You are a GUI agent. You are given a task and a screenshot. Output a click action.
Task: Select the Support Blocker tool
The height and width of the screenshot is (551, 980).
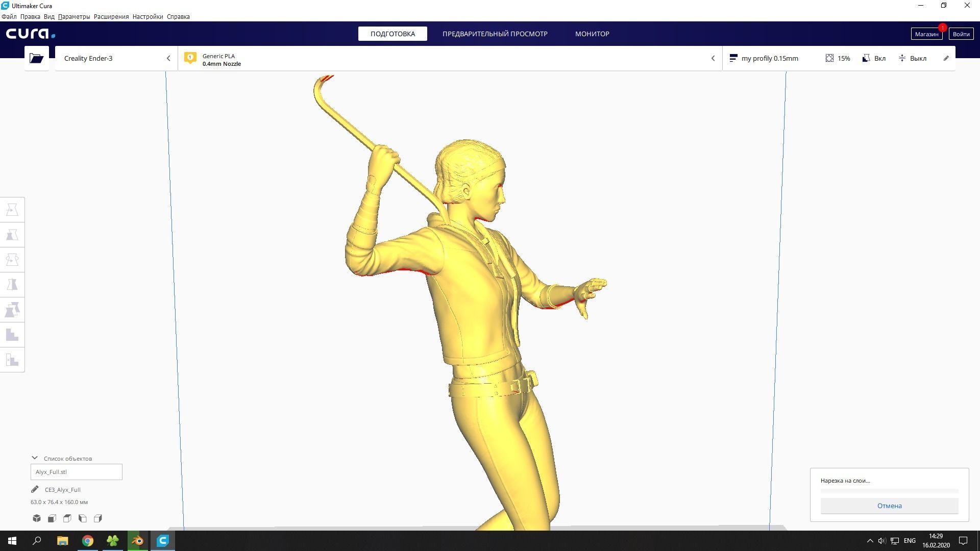tap(12, 335)
